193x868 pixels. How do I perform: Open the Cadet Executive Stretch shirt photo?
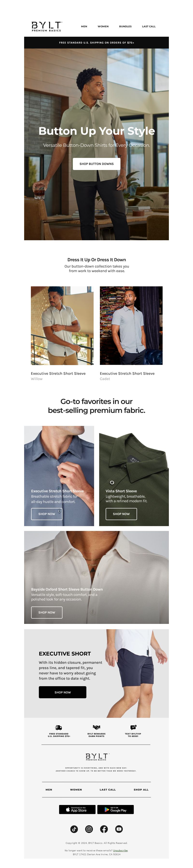[131, 325]
